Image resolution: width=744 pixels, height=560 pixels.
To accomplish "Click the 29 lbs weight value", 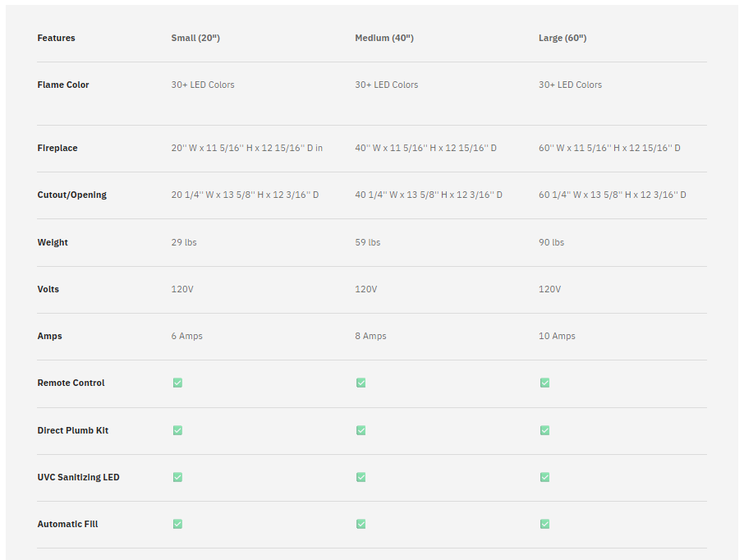I will tap(184, 242).
